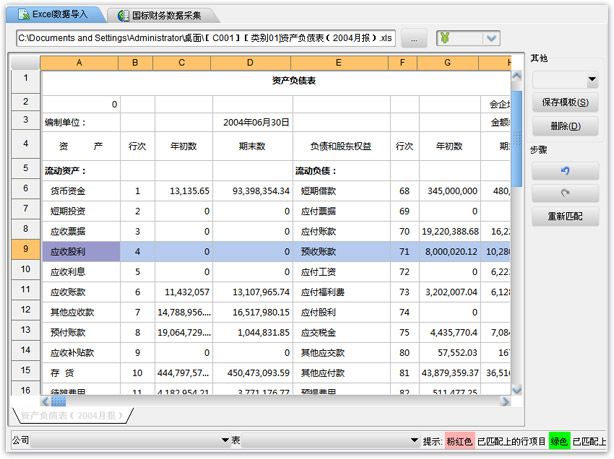
Task: Select column C header
Action: (x=182, y=63)
